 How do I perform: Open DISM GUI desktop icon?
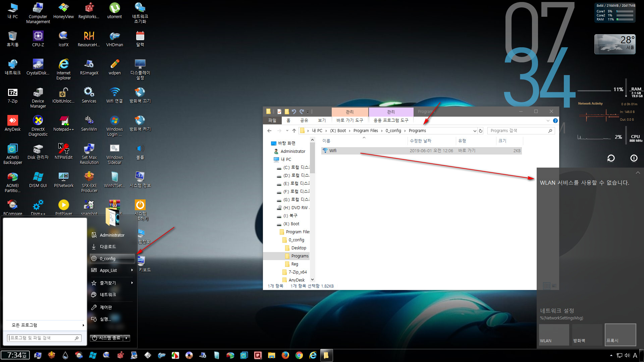pyautogui.click(x=38, y=179)
